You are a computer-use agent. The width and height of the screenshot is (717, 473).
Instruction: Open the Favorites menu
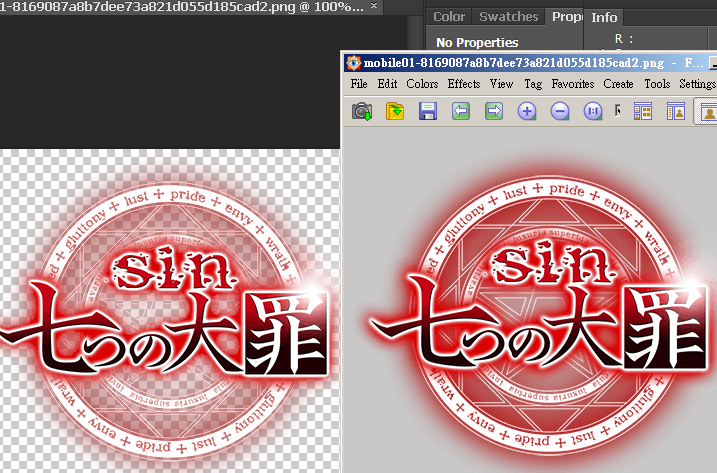[573, 84]
